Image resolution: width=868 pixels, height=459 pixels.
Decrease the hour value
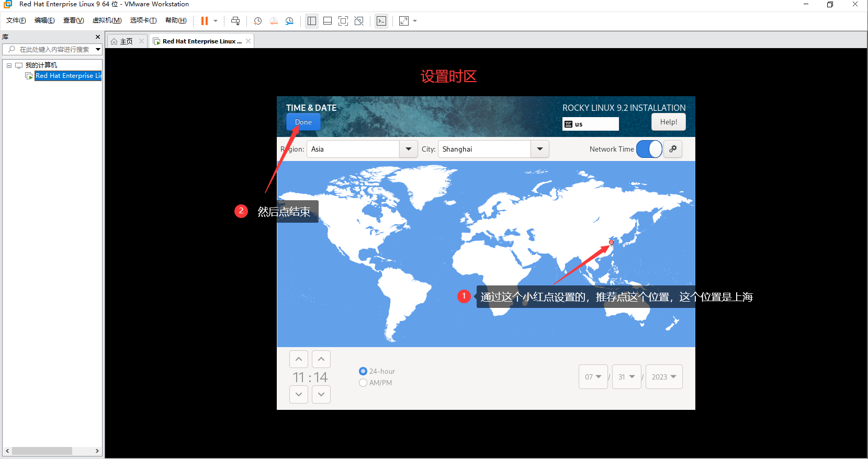click(x=299, y=394)
